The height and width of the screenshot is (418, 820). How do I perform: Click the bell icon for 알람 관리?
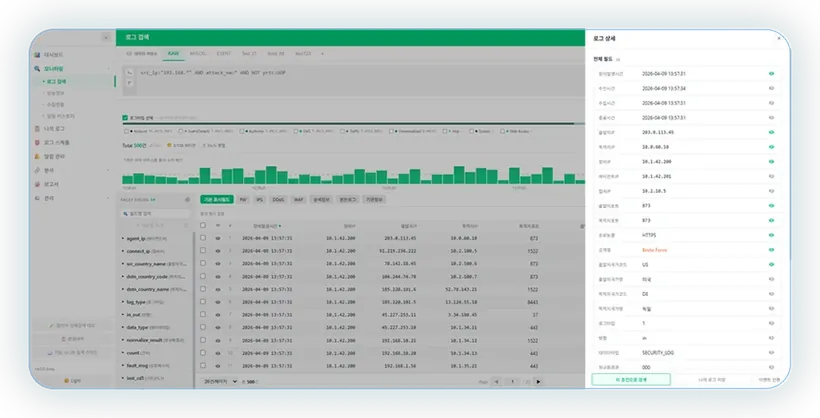pos(37,156)
